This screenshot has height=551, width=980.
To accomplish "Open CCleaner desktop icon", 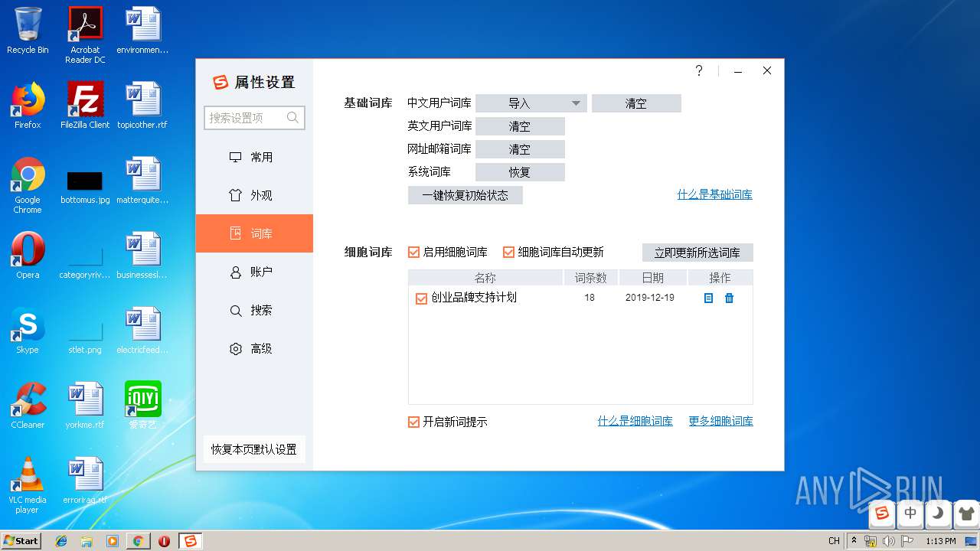I will (28, 406).
